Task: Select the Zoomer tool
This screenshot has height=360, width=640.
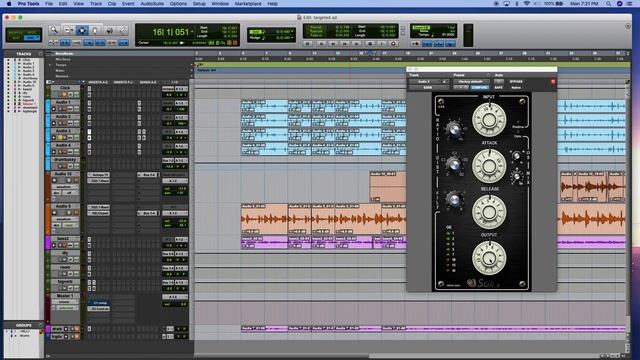Action: pyautogui.click(x=53, y=30)
